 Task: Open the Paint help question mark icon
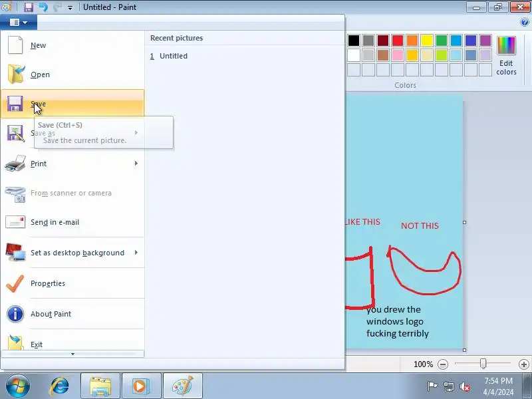524,23
